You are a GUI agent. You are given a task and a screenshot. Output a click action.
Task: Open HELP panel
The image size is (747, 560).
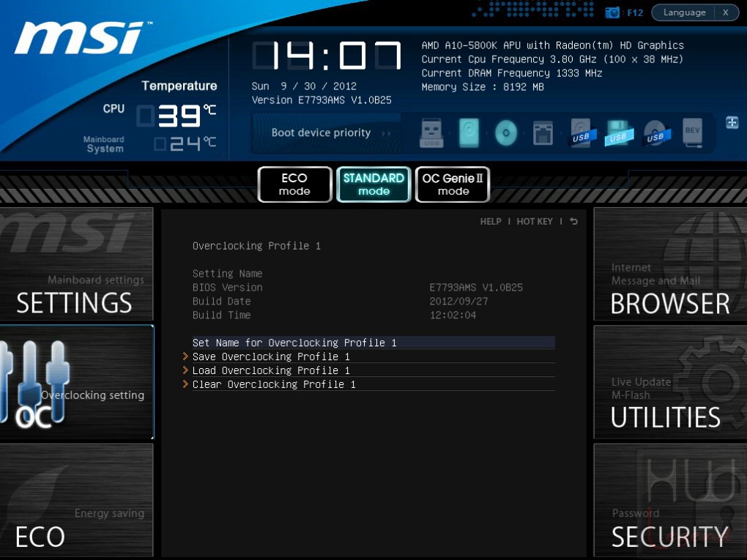(x=491, y=221)
